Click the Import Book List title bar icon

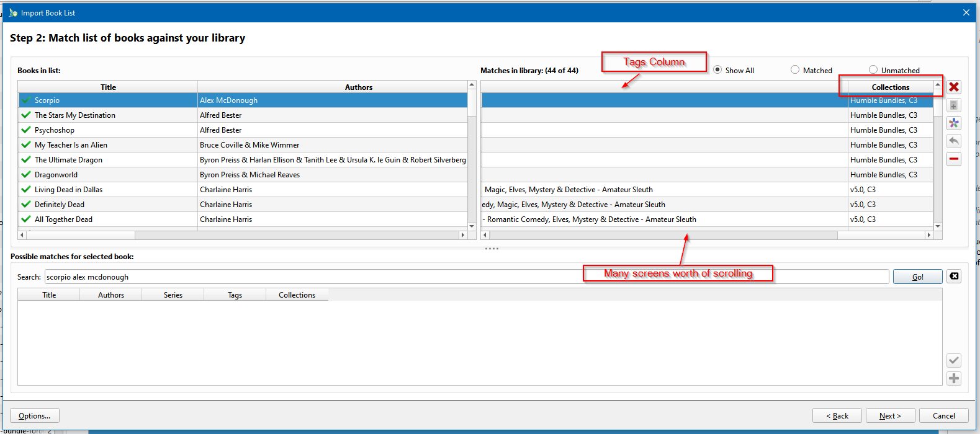click(x=13, y=12)
